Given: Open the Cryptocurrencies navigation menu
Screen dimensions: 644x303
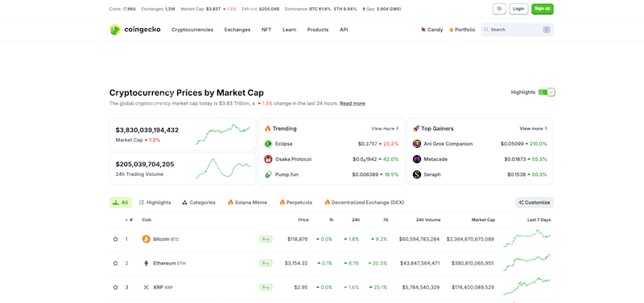Looking at the screenshot, I should pyautogui.click(x=192, y=30).
